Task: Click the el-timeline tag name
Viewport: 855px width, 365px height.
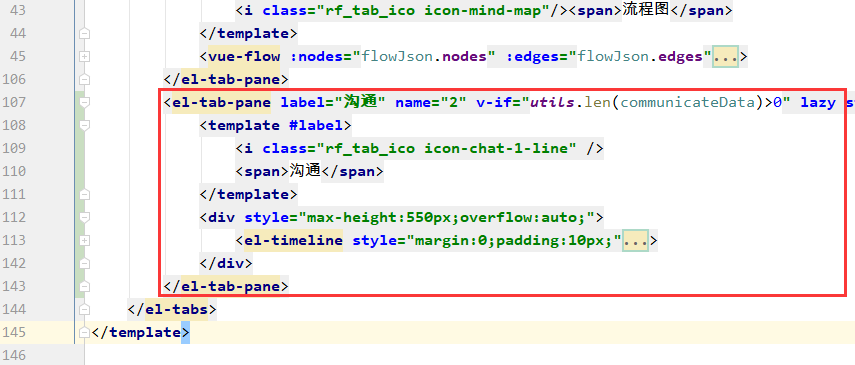Action: coord(293,240)
